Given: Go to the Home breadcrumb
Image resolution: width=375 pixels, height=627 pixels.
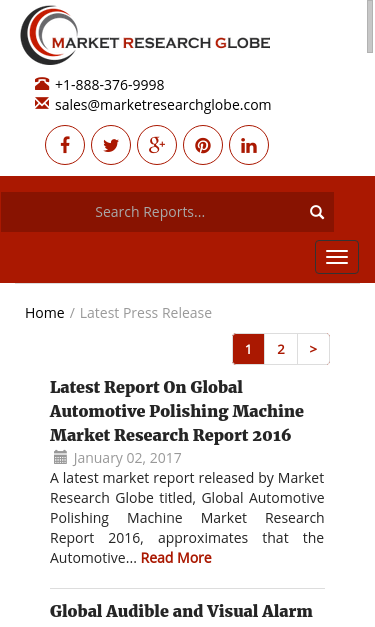Looking at the screenshot, I should [x=45, y=313].
